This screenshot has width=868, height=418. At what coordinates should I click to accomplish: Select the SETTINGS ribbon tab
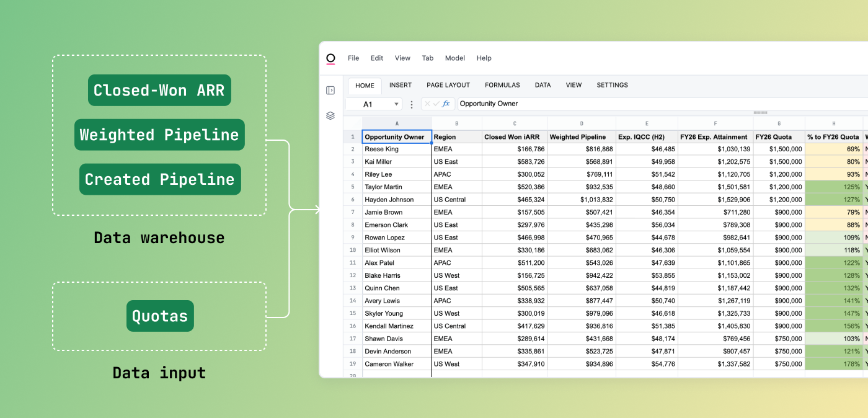pos(612,85)
